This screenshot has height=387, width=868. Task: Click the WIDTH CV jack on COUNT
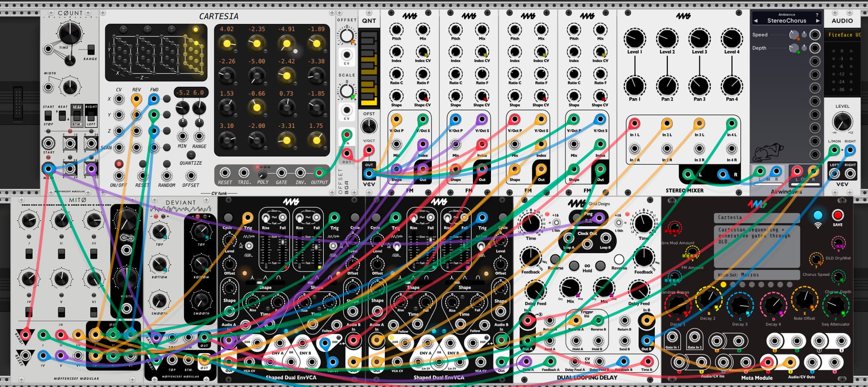tap(48, 87)
